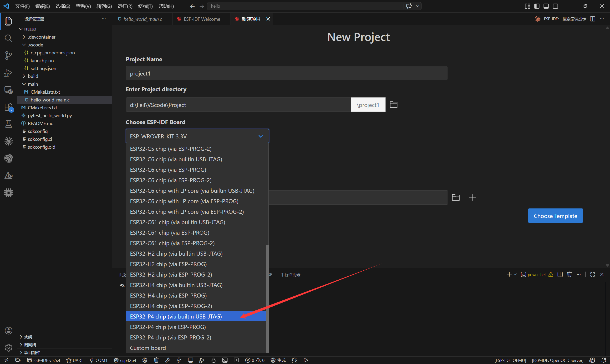Open SDK configuration gear in status bar
The image size is (610, 364).
point(145,360)
